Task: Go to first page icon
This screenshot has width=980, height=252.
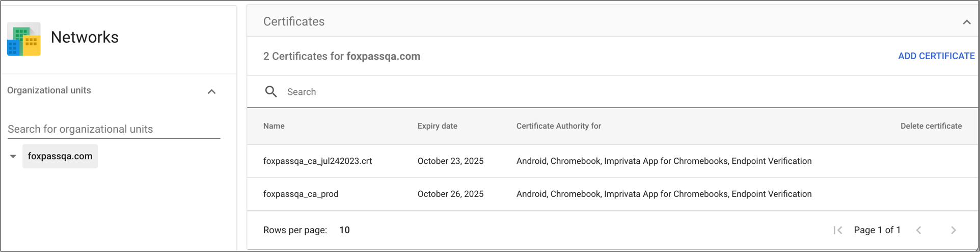Action: (837, 230)
